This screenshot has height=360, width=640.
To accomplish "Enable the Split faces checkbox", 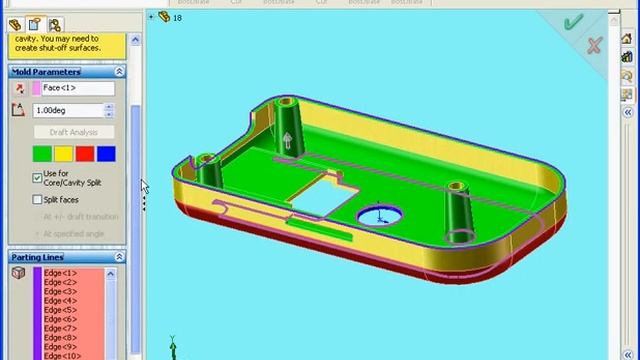I will pos(37,200).
